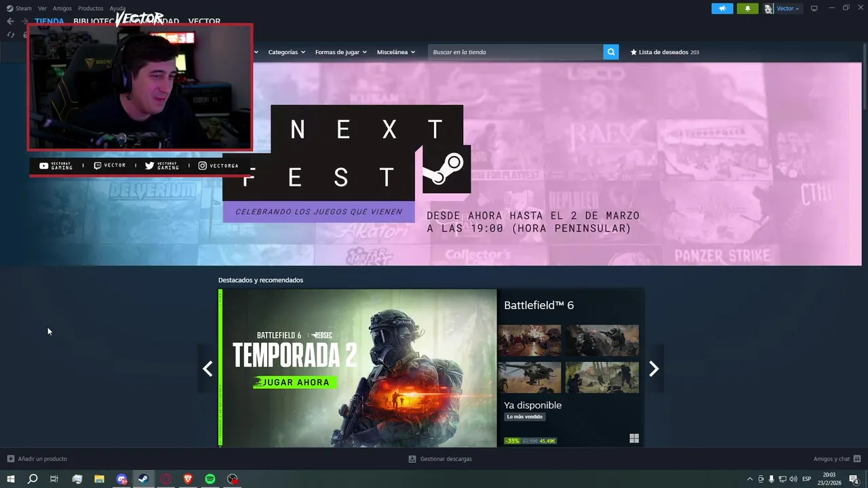Open Spotify from the taskbar

point(210,479)
